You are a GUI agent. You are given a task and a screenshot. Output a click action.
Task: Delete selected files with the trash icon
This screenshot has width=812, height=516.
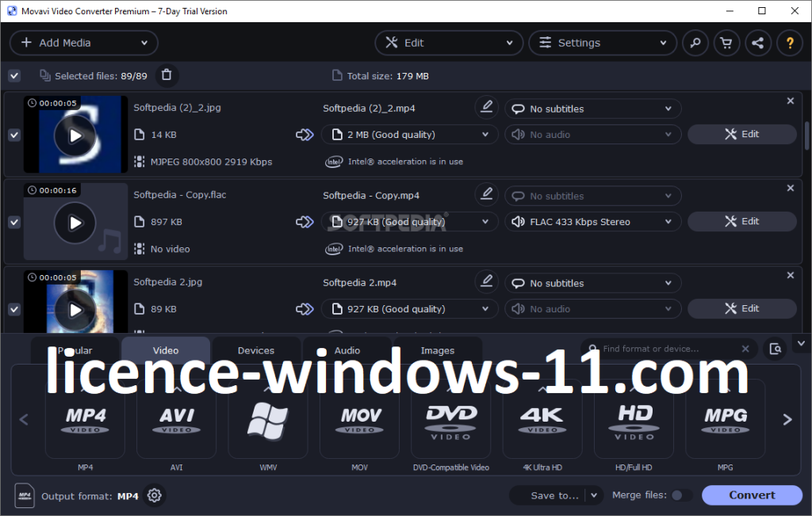[167, 75]
